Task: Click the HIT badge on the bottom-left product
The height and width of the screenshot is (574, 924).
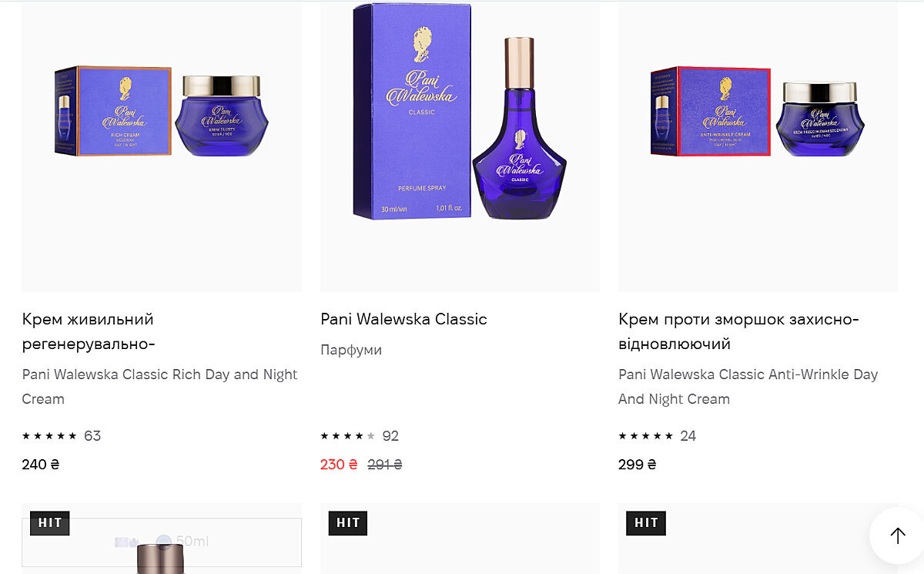Action: point(50,523)
